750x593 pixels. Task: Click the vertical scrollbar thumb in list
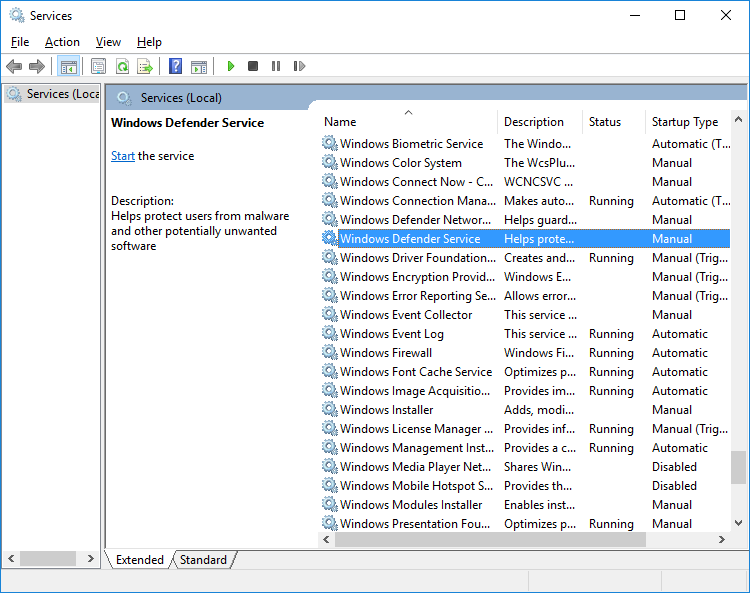pyautogui.click(x=739, y=468)
